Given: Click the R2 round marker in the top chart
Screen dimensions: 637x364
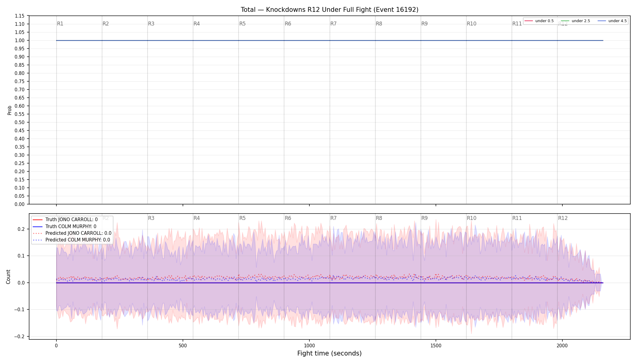Looking at the screenshot, I should pos(106,24).
